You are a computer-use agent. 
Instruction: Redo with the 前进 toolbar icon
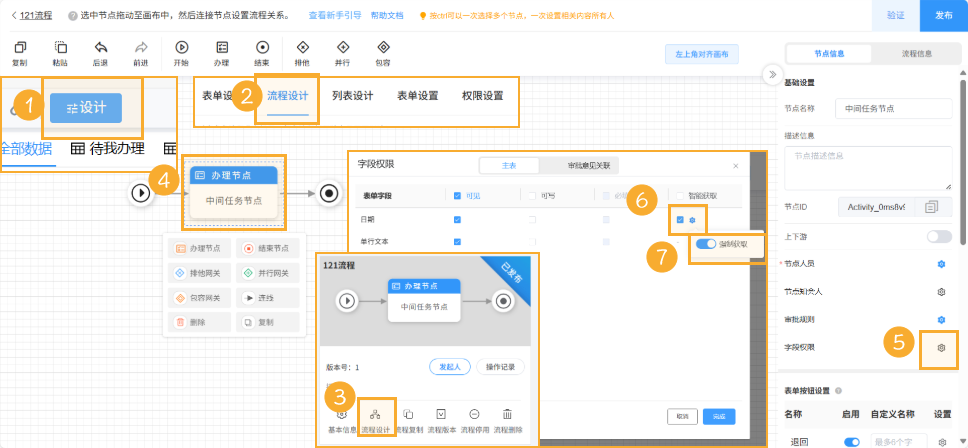pos(141,48)
